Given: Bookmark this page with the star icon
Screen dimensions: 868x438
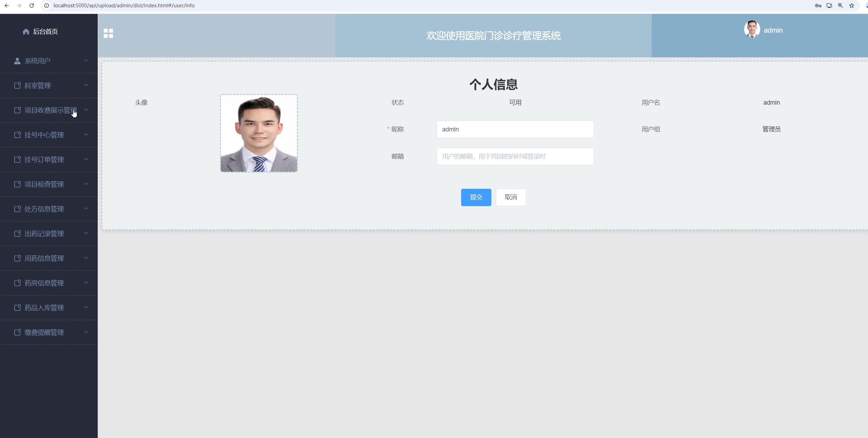Looking at the screenshot, I should click(x=852, y=6).
